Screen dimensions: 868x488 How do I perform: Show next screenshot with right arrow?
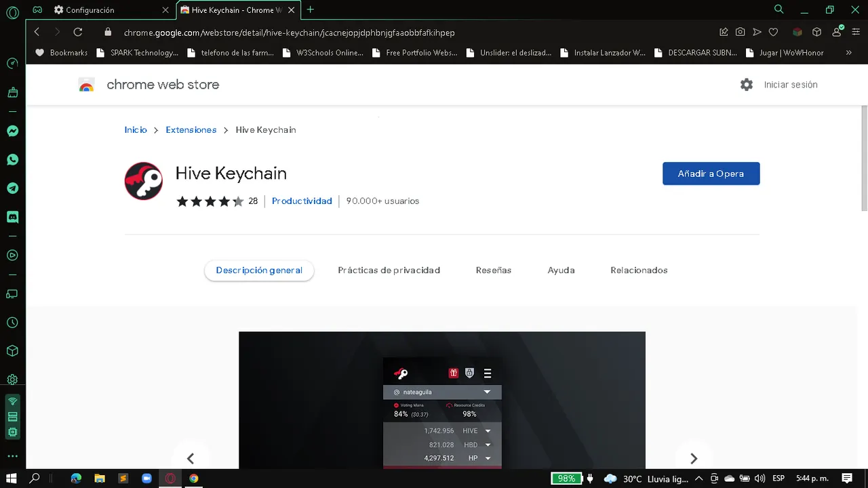[693, 459]
